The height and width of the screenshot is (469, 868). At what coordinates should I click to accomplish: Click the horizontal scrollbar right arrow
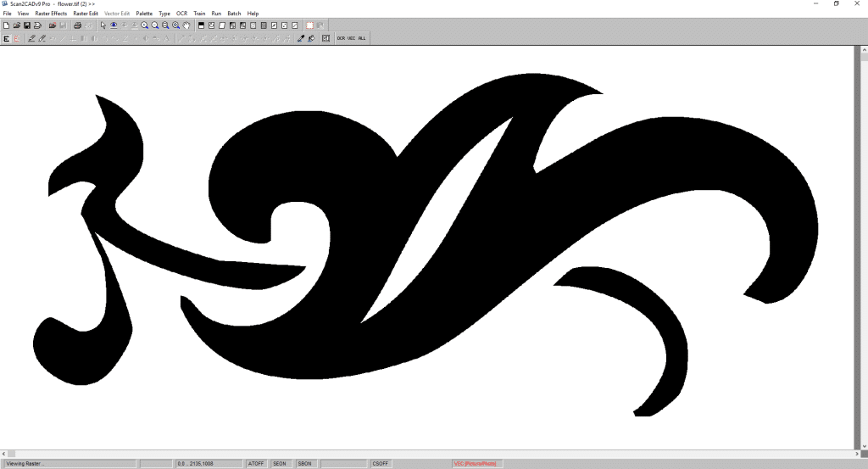coord(856,454)
